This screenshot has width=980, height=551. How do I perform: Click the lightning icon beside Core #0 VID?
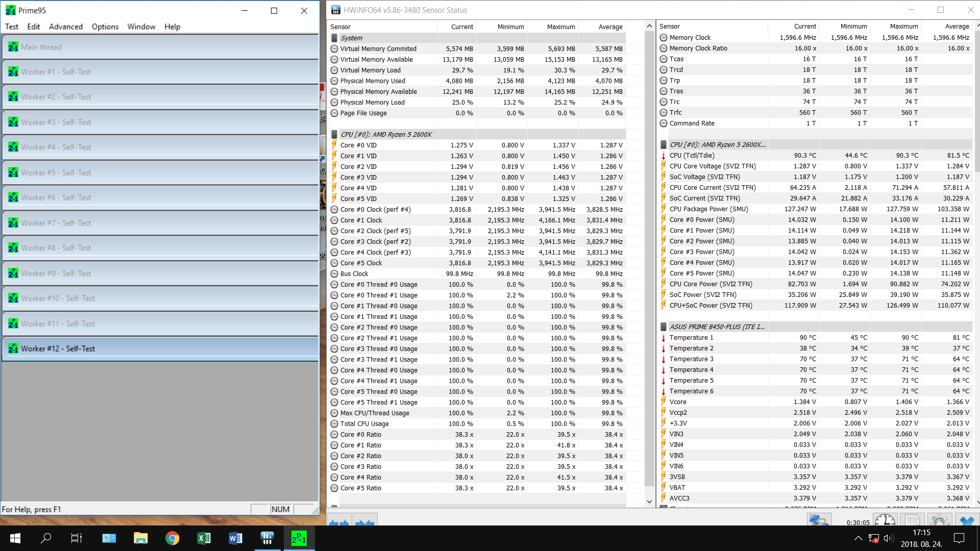334,145
